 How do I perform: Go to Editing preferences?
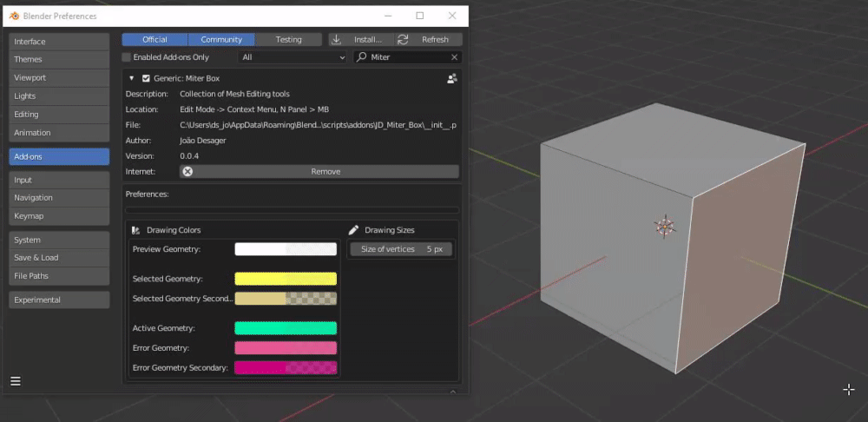tap(59, 114)
